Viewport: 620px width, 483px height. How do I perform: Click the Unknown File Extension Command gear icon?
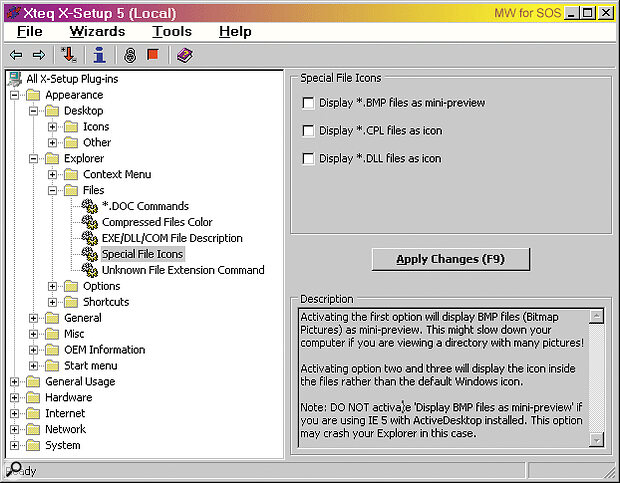click(90, 270)
